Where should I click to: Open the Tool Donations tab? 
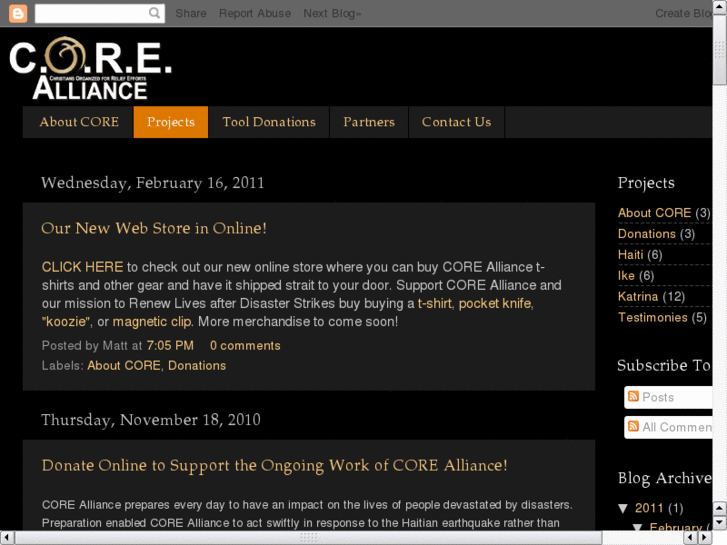pyautogui.click(x=269, y=122)
